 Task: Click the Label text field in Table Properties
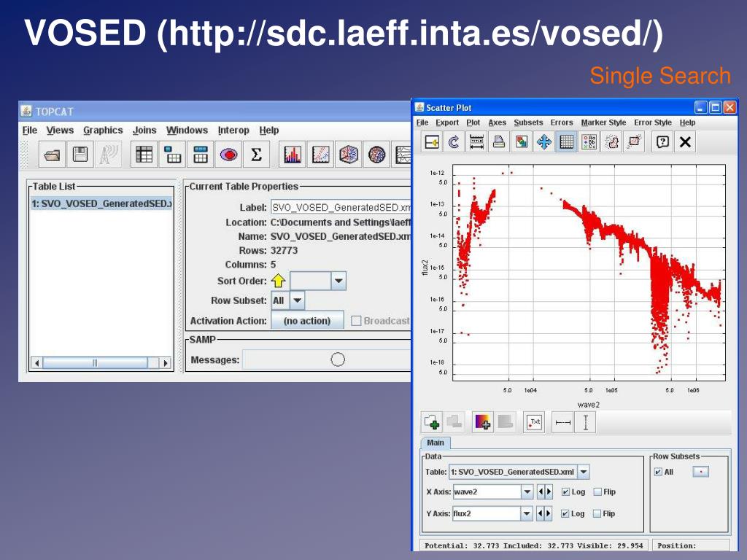point(341,208)
